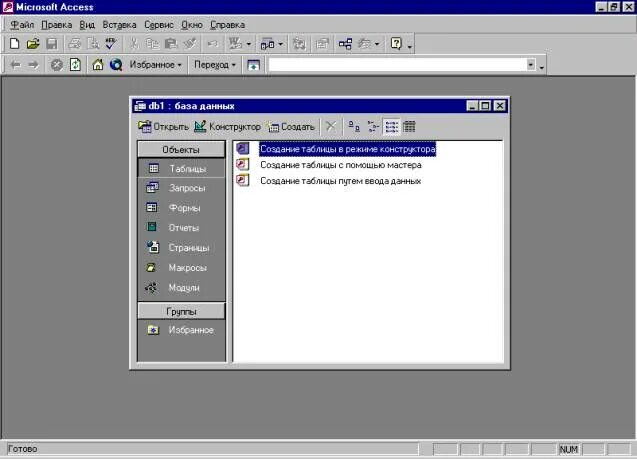637x459 pixels.
Task: Switch to Large Icons view
Action: [354, 126]
